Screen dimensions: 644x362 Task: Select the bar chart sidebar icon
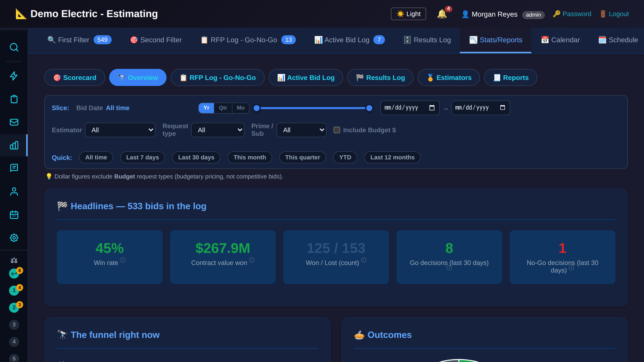14,145
